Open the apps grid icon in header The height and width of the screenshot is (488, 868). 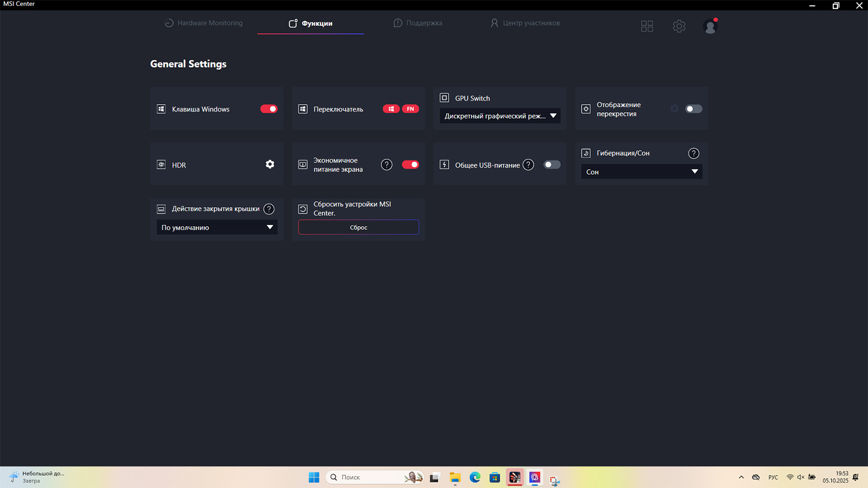[x=647, y=26]
